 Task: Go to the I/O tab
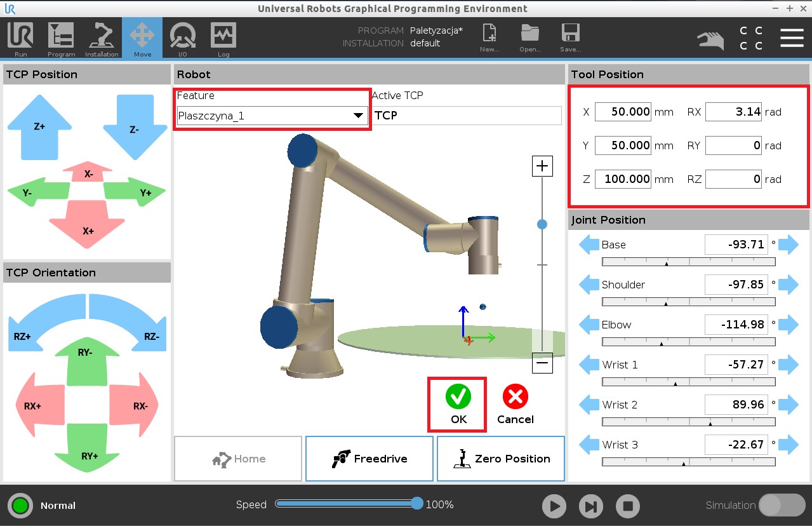(x=183, y=38)
